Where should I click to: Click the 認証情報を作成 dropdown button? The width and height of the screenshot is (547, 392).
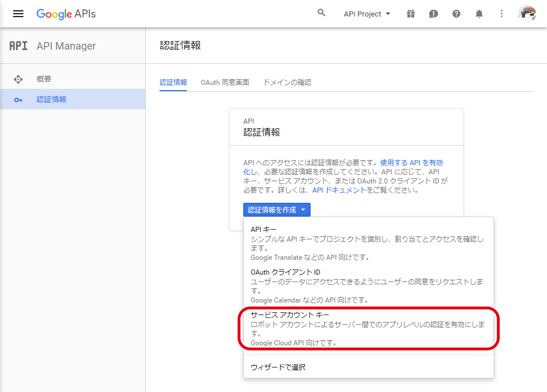pos(277,210)
